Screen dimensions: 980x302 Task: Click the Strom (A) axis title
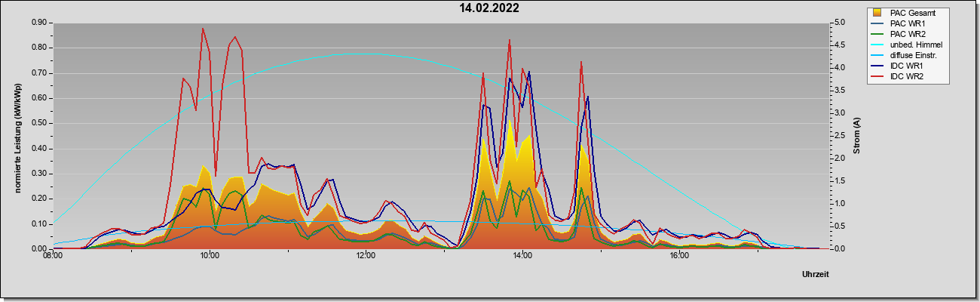pos(857,136)
